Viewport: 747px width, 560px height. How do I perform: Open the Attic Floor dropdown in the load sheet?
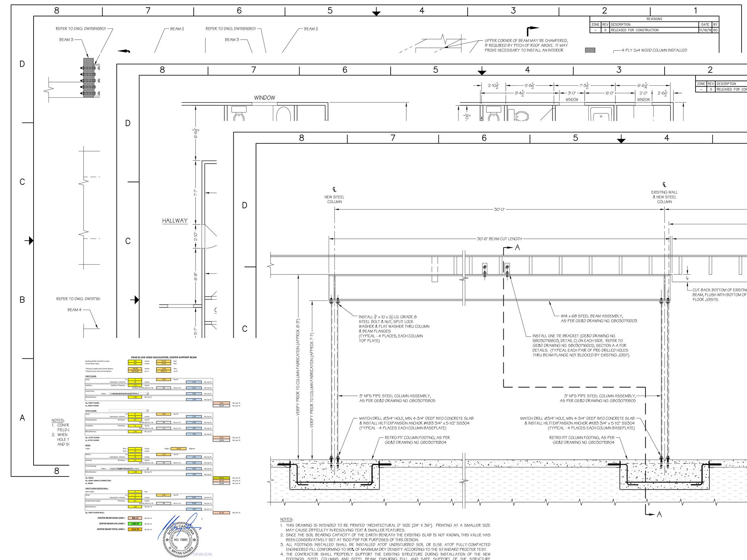tap(129, 411)
